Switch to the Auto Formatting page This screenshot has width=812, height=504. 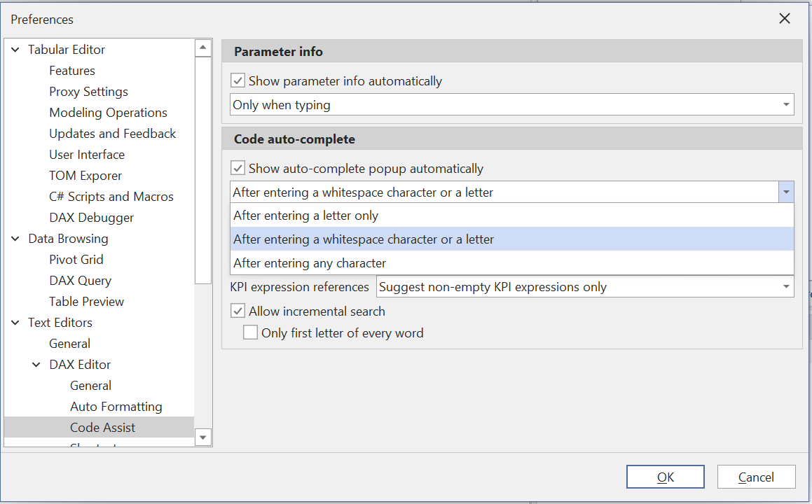coord(116,406)
